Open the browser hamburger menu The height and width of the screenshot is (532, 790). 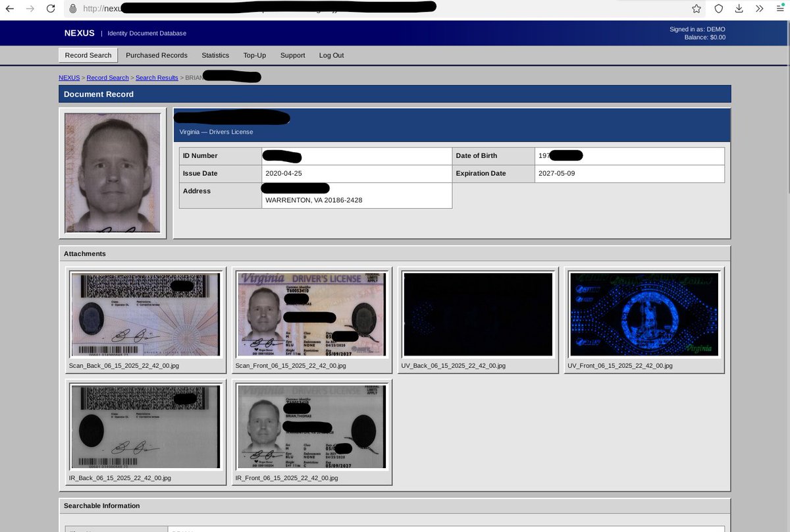(x=779, y=9)
